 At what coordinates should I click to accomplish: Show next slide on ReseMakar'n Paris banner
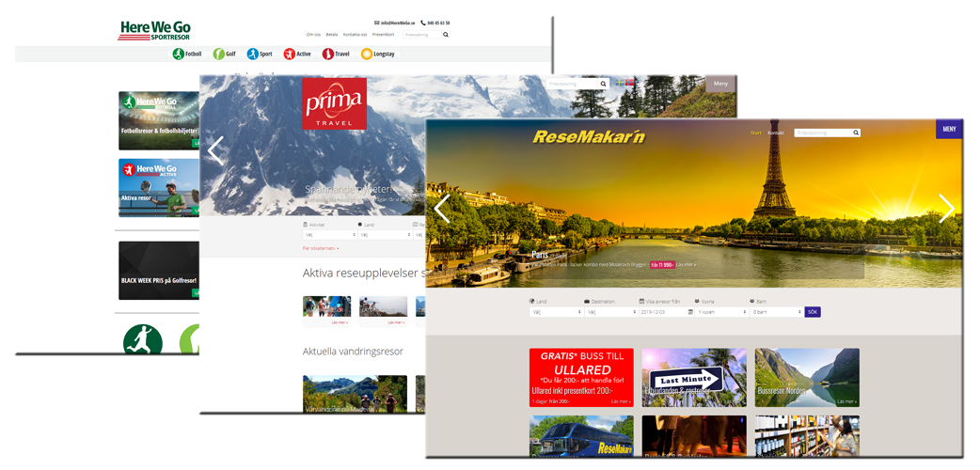(947, 209)
